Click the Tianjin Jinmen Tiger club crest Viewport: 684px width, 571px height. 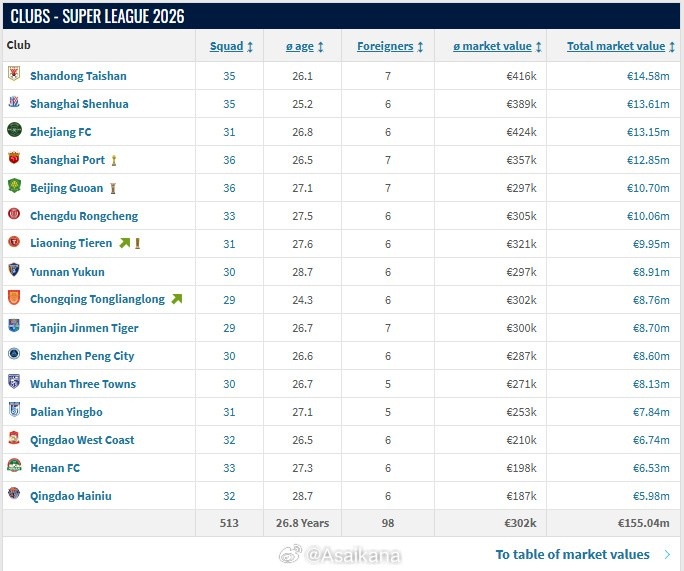pos(14,325)
